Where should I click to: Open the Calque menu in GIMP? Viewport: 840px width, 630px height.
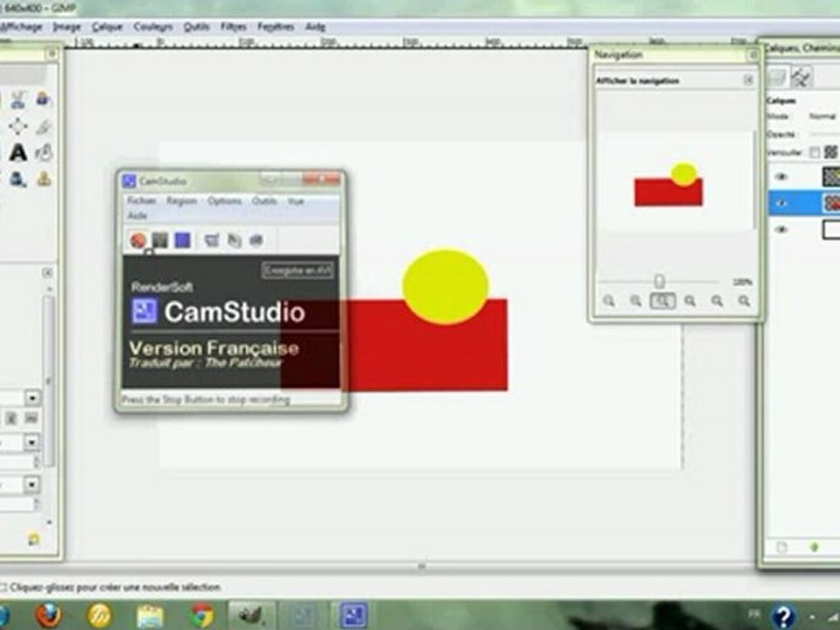107,26
